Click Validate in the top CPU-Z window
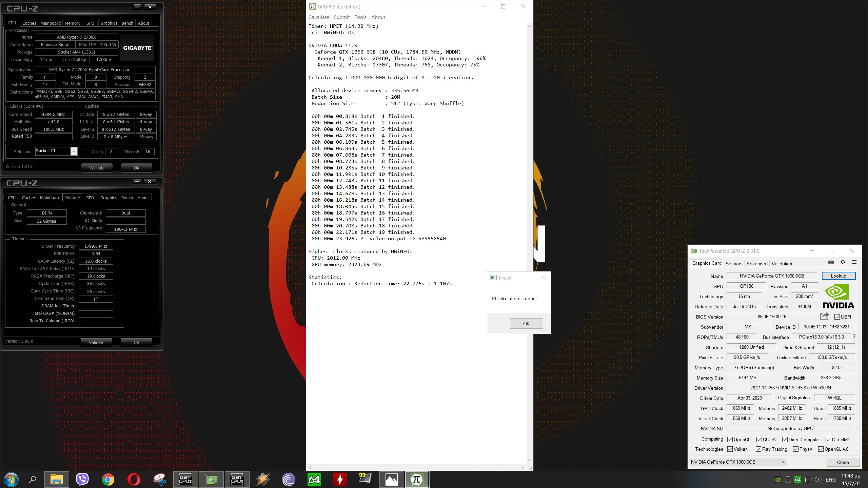 97,168
